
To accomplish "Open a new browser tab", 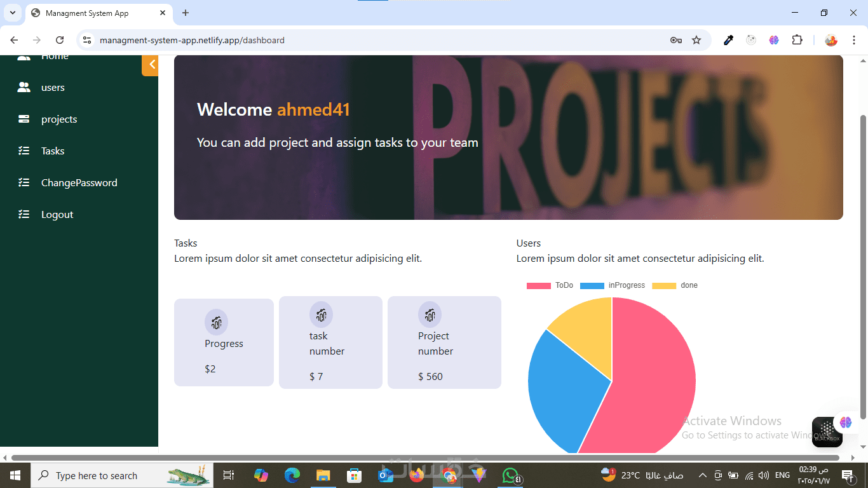I will pos(186,13).
